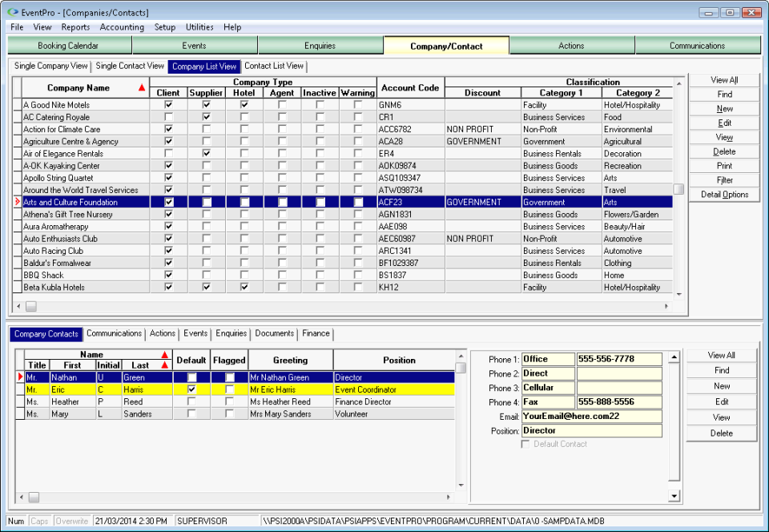
Task: Click the Email input field
Action: pos(592,417)
